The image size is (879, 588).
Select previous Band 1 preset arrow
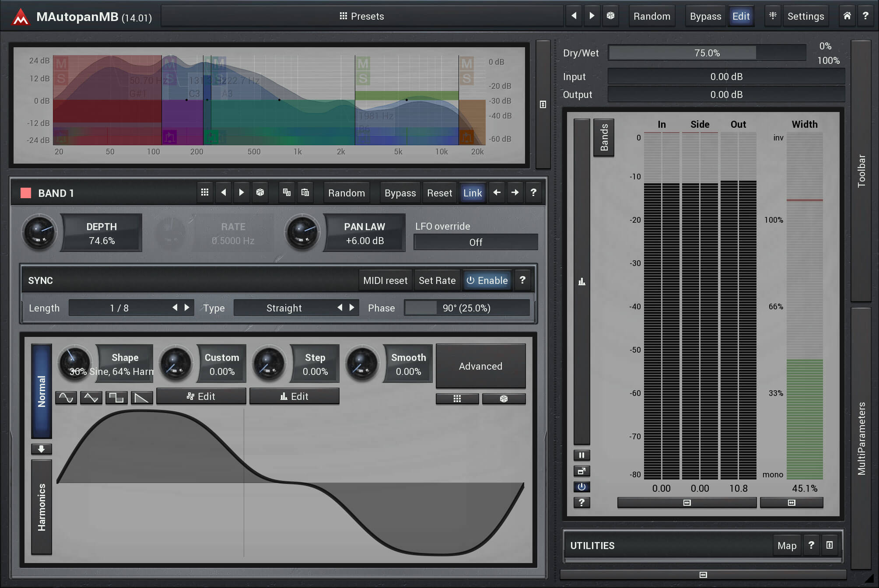pyautogui.click(x=223, y=192)
